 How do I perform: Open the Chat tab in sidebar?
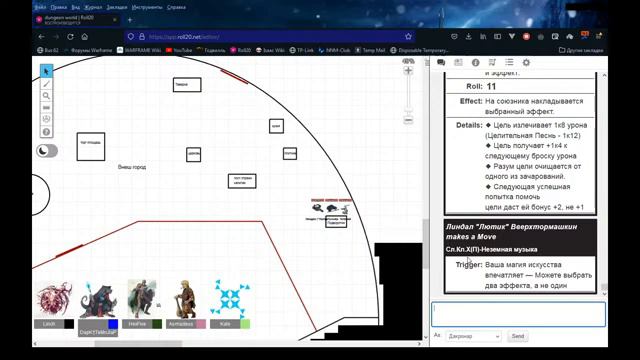click(x=441, y=62)
